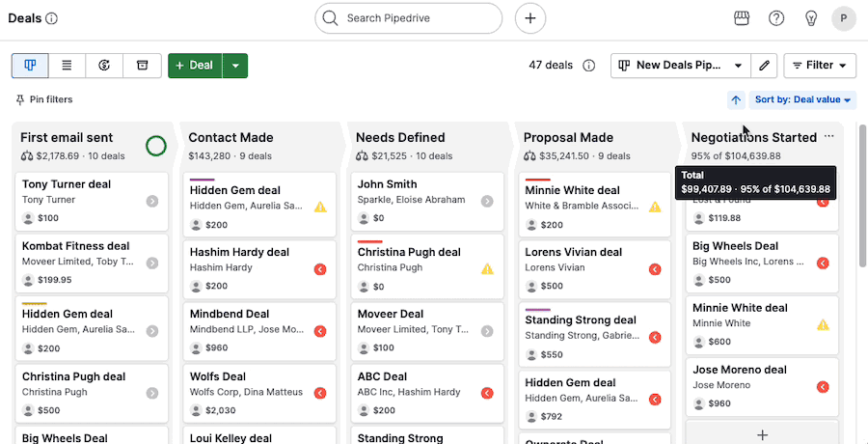Click the vertical scrollbar on the right
The width and height of the screenshot is (868, 444).
[862, 193]
